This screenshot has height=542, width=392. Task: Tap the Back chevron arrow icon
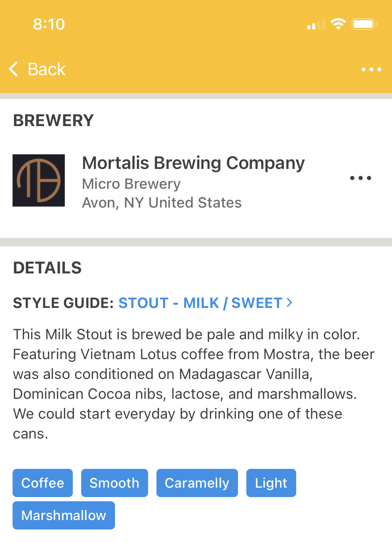(14, 69)
